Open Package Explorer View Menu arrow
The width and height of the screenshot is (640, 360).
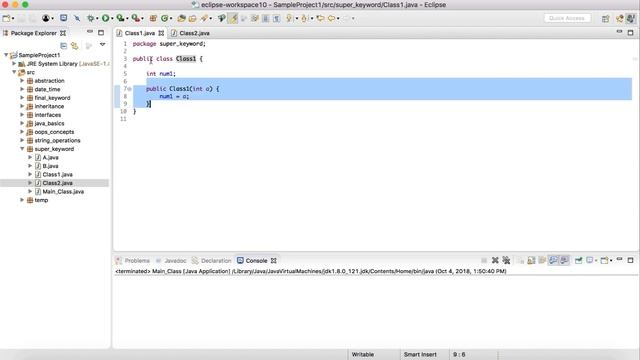tap(102, 44)
